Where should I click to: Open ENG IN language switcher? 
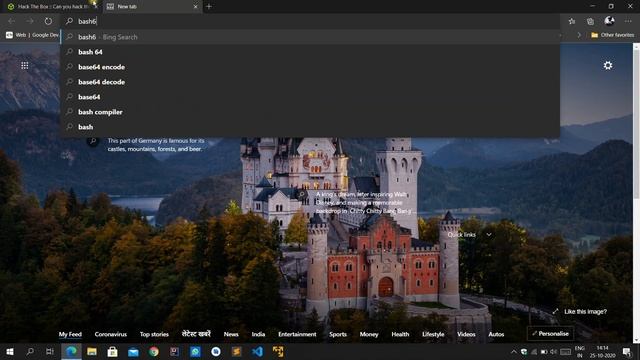click(x=580, y=351)
